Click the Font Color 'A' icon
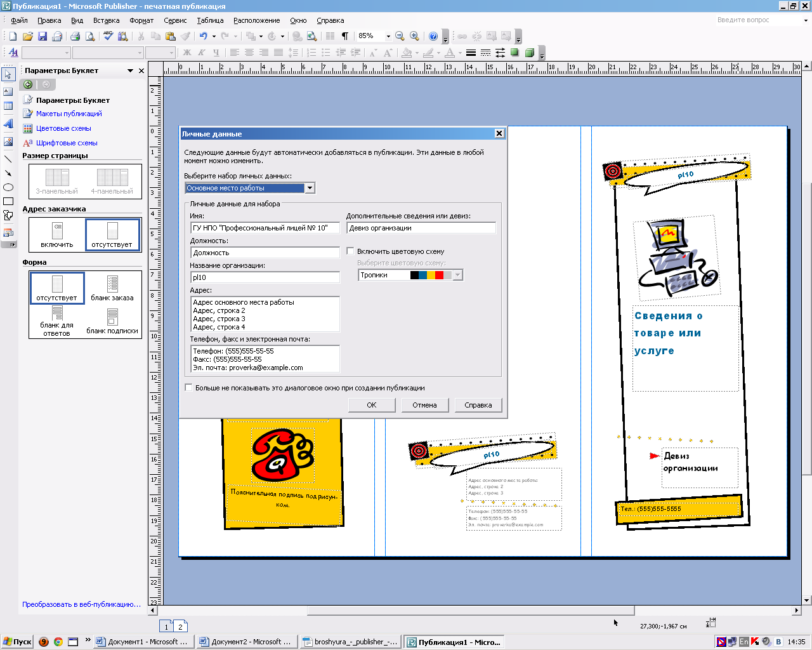Viewport: 812px width, 650px height. click(450, 53)
